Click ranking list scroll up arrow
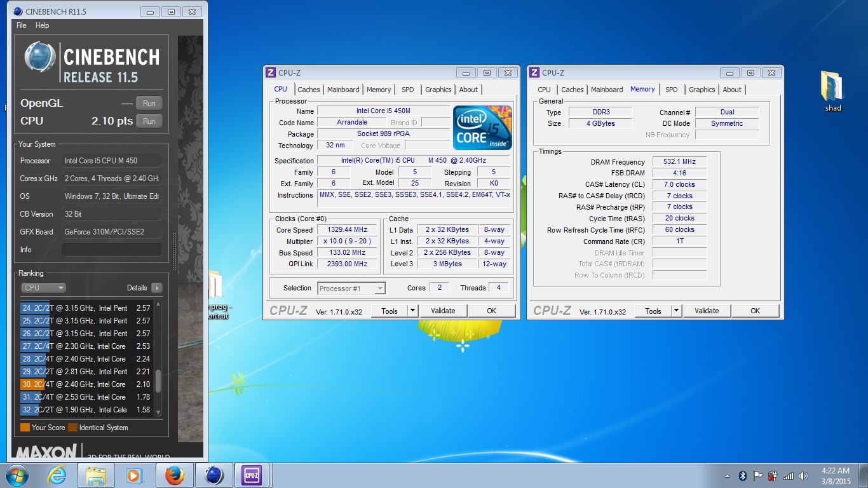Viewport: 868px width, 488px height. (158, 305)
